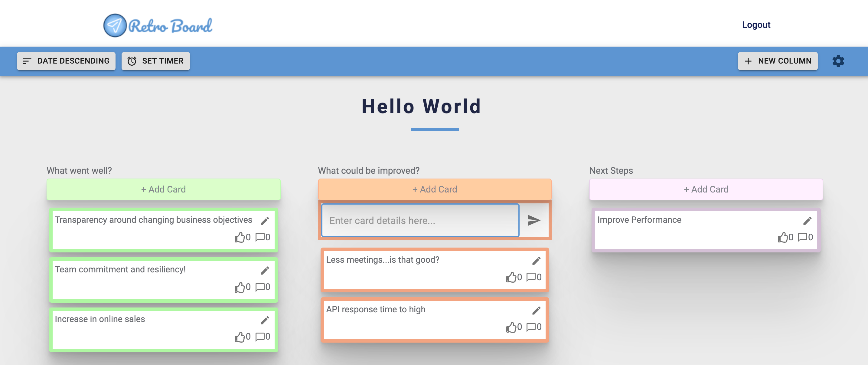The width and height of the screenshot is (868, 365).
Task: Add Card under 'What went well?'
Action: pyautogui.click(x=163, y=189)
